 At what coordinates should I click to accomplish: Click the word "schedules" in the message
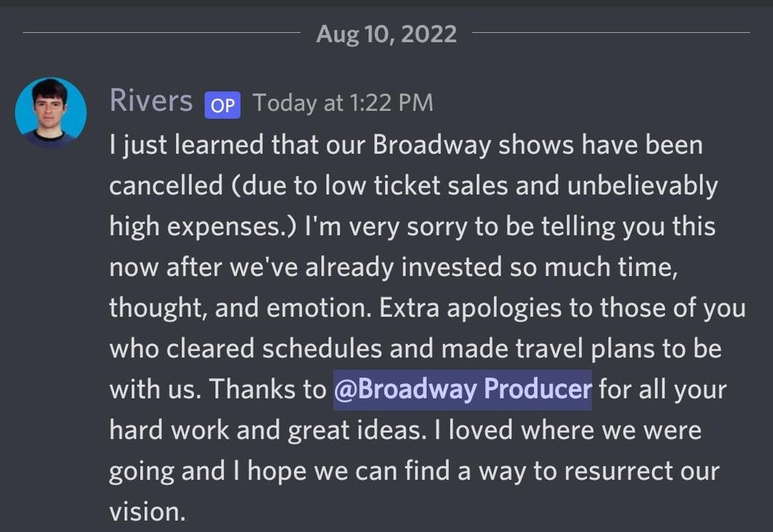pos(337,349)
